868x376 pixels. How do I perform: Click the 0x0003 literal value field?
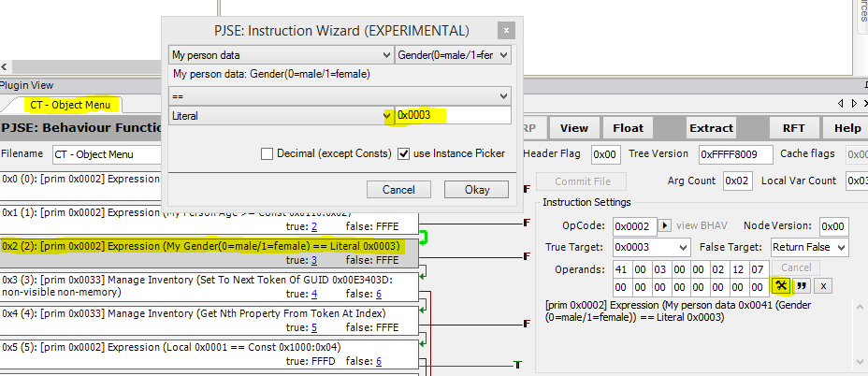point(453,115)
